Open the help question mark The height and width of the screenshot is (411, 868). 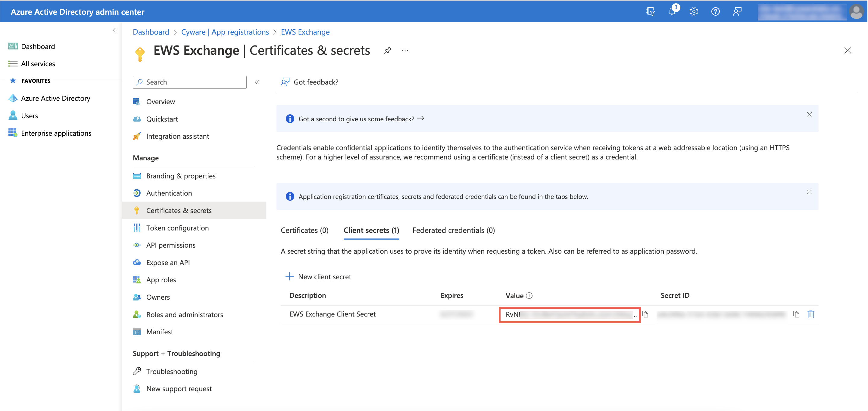(x=715, y=11)
